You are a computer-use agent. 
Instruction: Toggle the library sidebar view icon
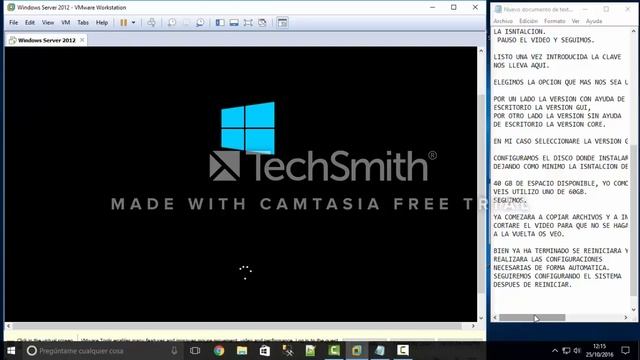coord(220,23)
